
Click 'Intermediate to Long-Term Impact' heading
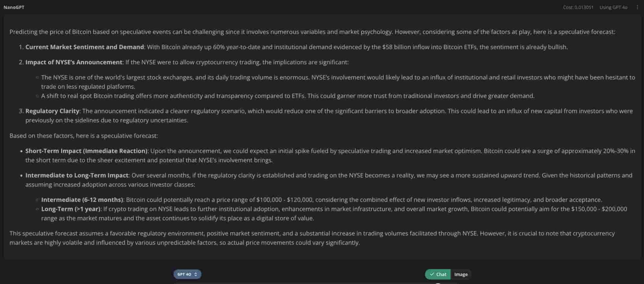pos(77,175)
